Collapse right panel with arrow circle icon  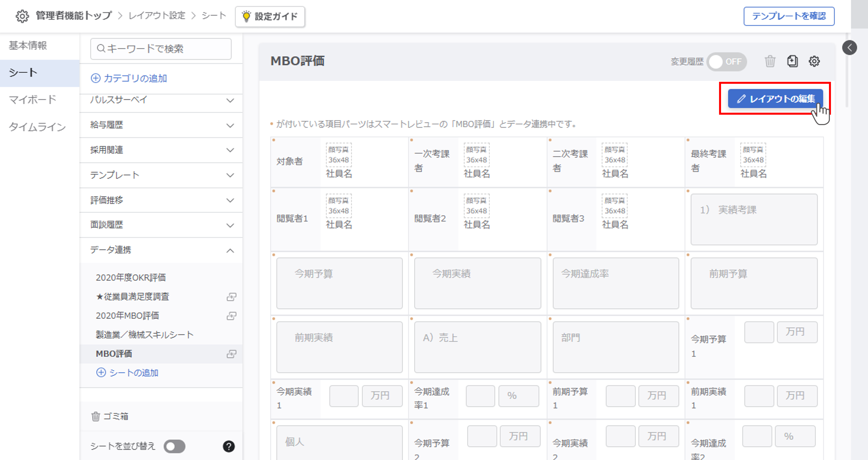[849, 47]
